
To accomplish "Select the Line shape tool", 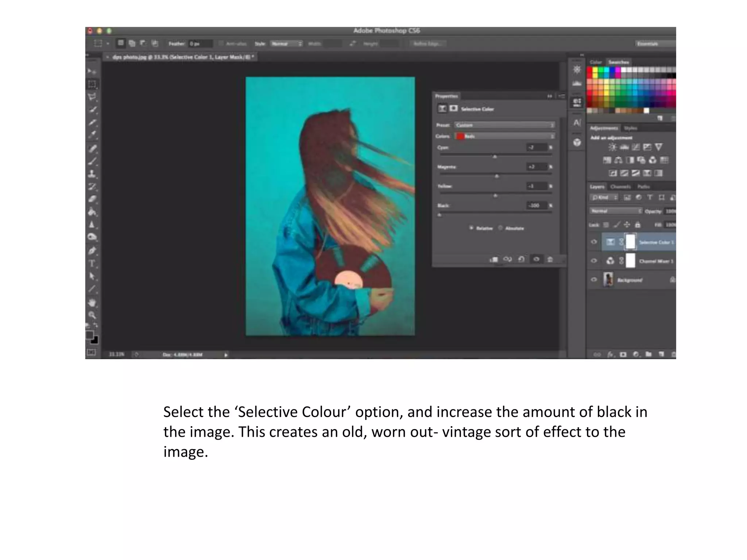I will pyautogui.click(x=92, y=289).
